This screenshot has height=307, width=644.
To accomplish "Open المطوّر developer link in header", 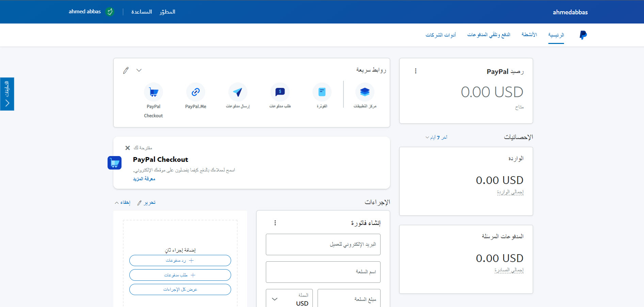I will [167, 12].
